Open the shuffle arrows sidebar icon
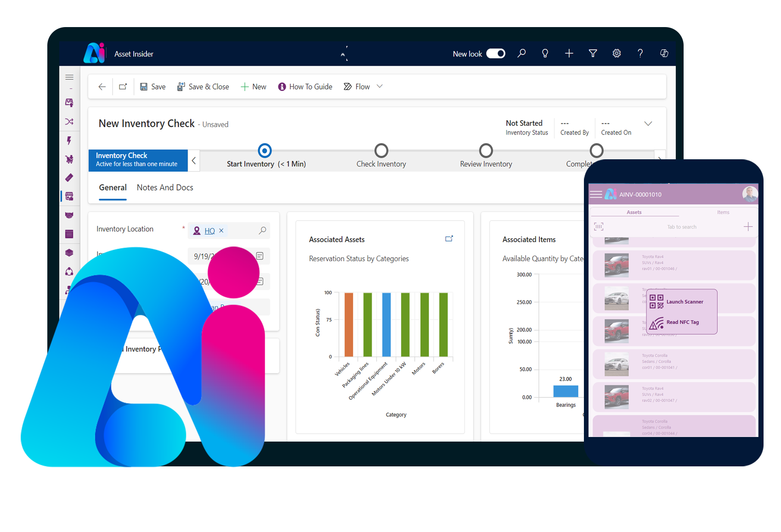781x532 pixels. [x=69, y=122]
